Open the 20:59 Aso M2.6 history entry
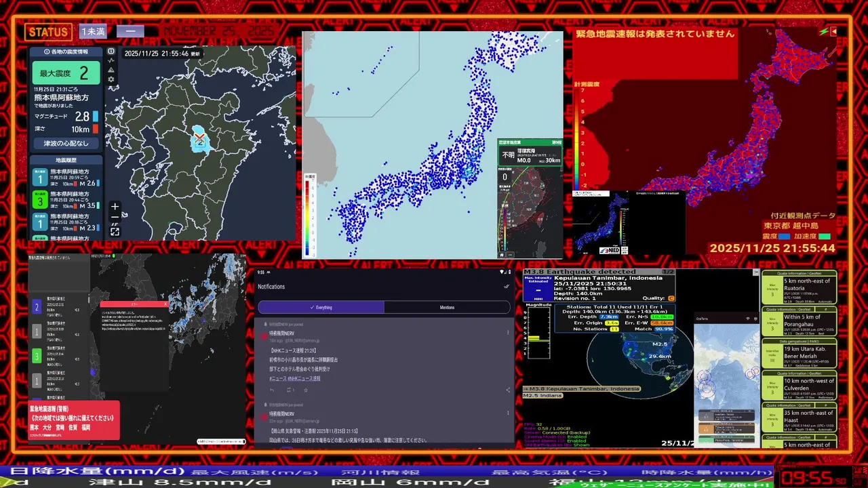 [66, 178]
